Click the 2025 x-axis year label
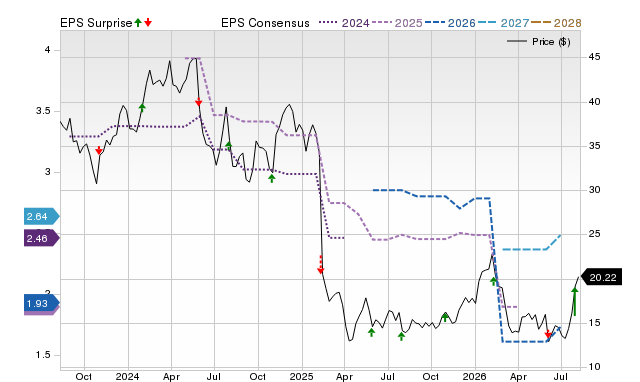The width and height of the screenshot is (640, 382). (x=301, y=376)
